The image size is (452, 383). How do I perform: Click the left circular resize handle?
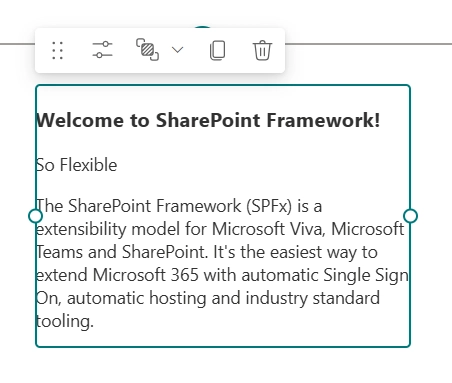[35, 216]
